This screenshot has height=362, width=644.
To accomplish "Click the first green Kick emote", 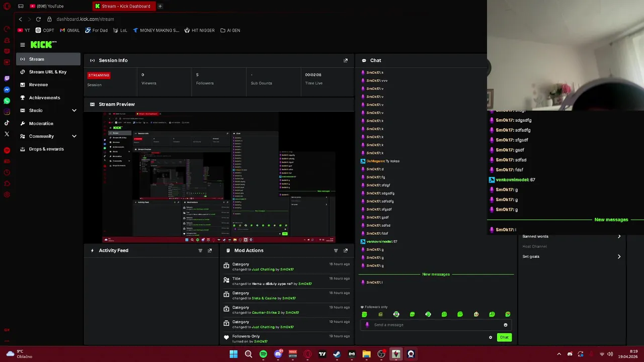I will click(x=364, y=314).
